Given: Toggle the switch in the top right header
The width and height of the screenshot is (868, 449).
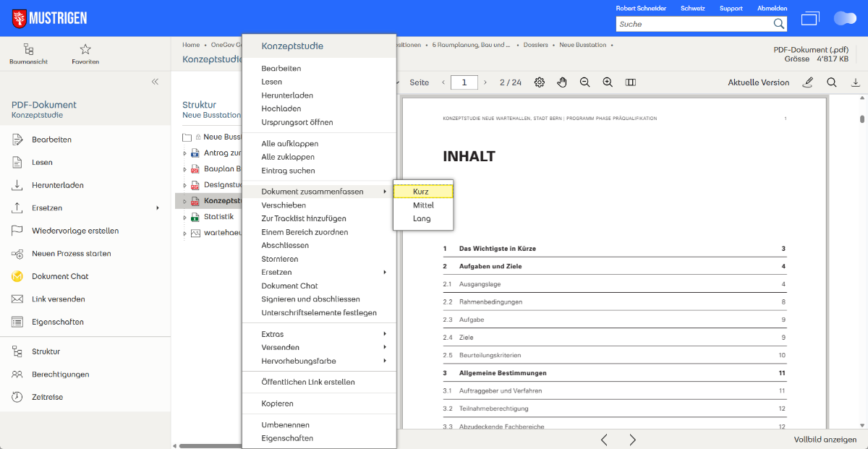Looking at the screenshot, I should pos(845,18).
